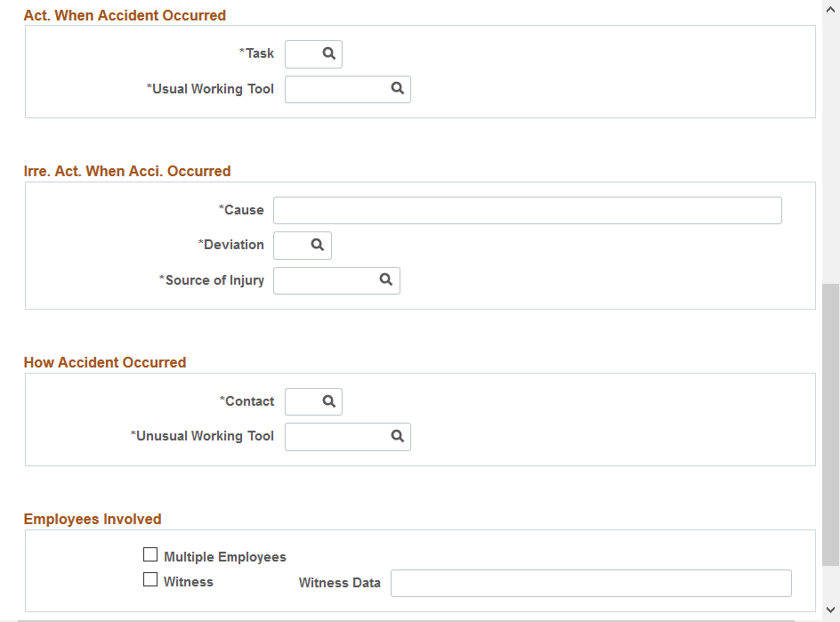The image size is (840, 622).
Task: Click the scrollbar up arrow
Action: point(831,9)
